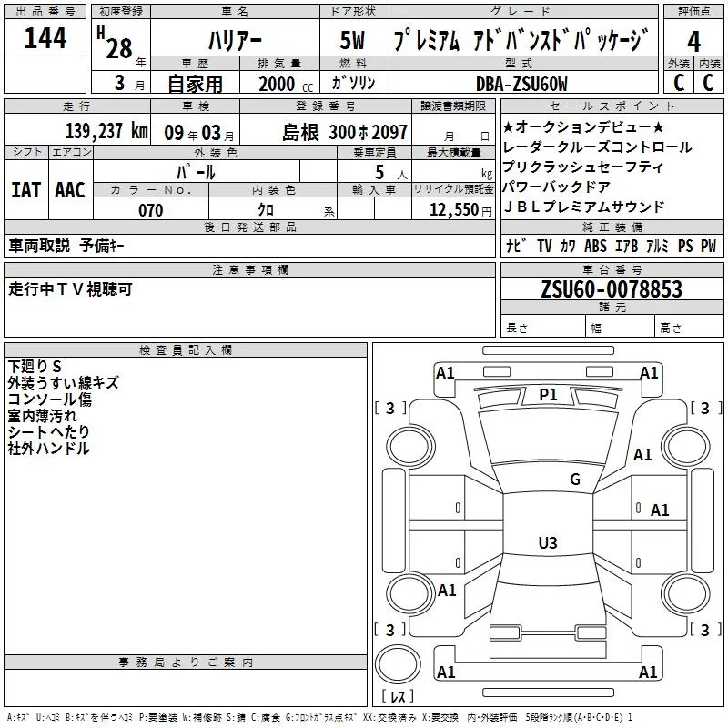Click the "アルミ" alloy wheel entry
This screenshot has height=728, width=728.
click(657, 246)
